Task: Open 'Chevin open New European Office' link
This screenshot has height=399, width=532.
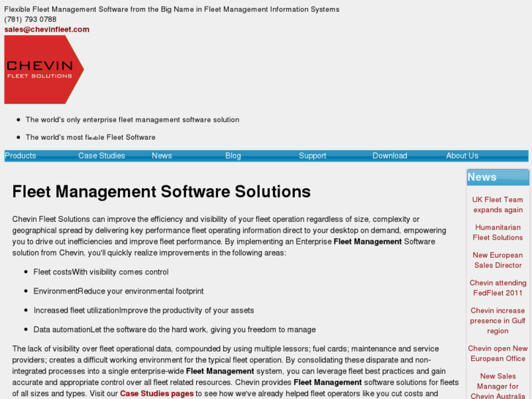Action: (498, 354)
